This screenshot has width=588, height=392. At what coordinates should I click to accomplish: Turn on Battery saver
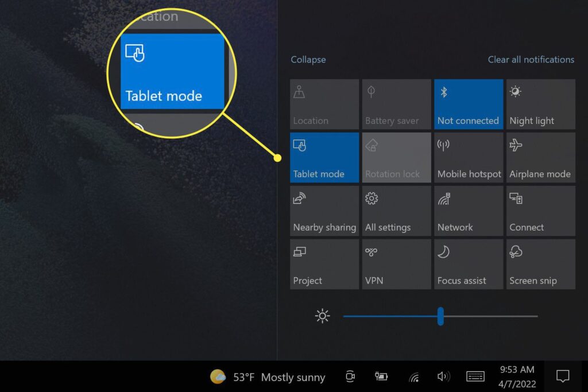(396, 104)
